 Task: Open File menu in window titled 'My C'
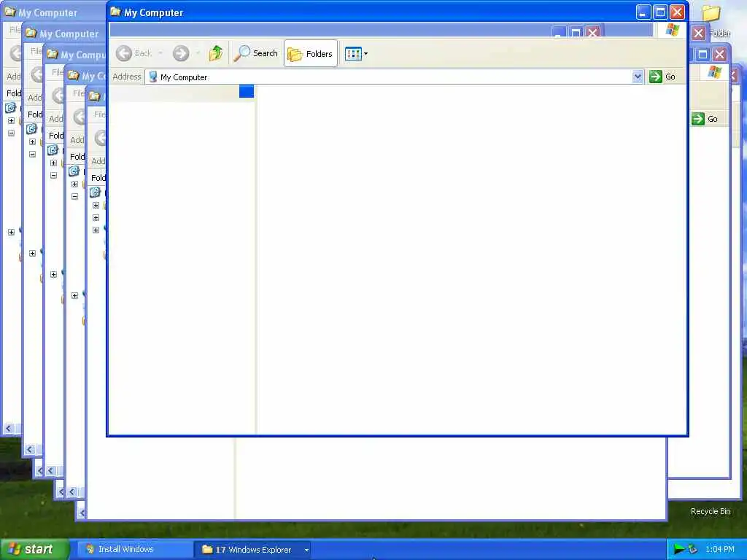79,93
